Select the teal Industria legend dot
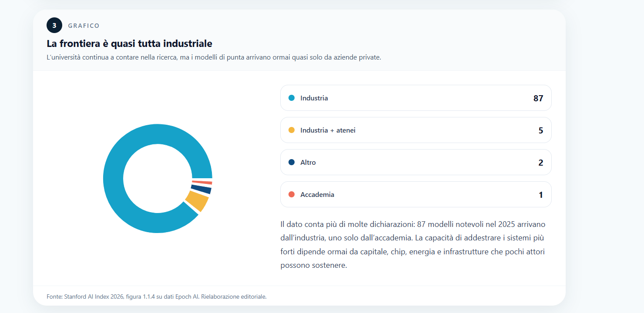The width and height of the screenshot is (644, 313). pyautogui.click(x=292, y=98)
